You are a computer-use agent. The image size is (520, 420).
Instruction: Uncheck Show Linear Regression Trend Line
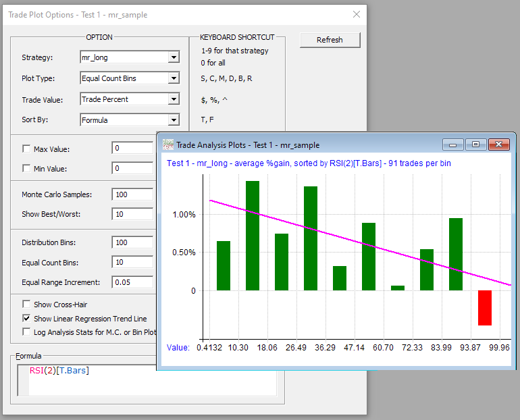[x=27, y=319]
